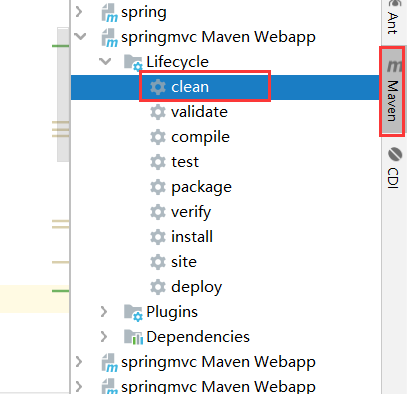This screenshot has width=407, height=394.
Task: Click the spring Maven module icon
Action: [109, 13]
